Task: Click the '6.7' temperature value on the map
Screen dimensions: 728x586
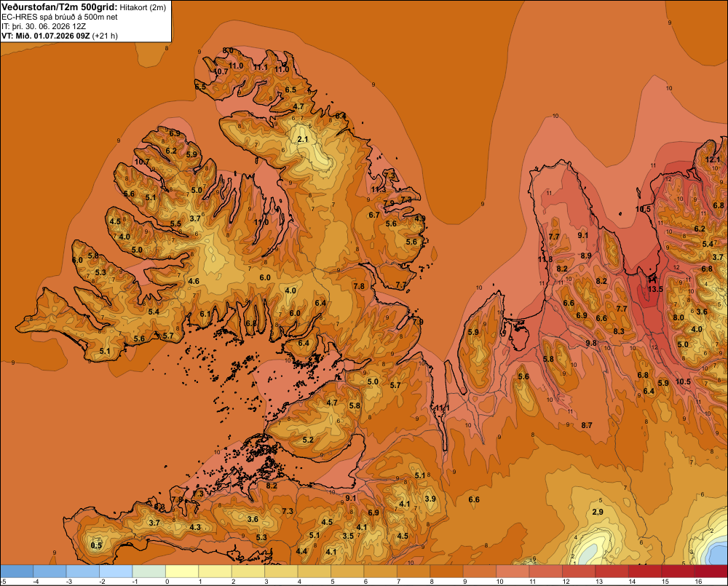Action: pos(373,215)
